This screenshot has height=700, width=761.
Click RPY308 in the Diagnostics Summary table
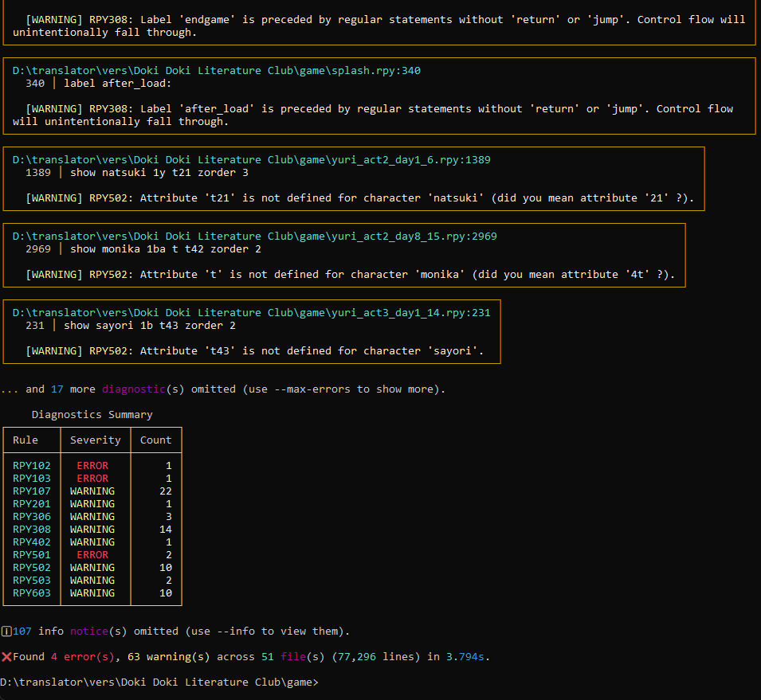tap(32, 530)
